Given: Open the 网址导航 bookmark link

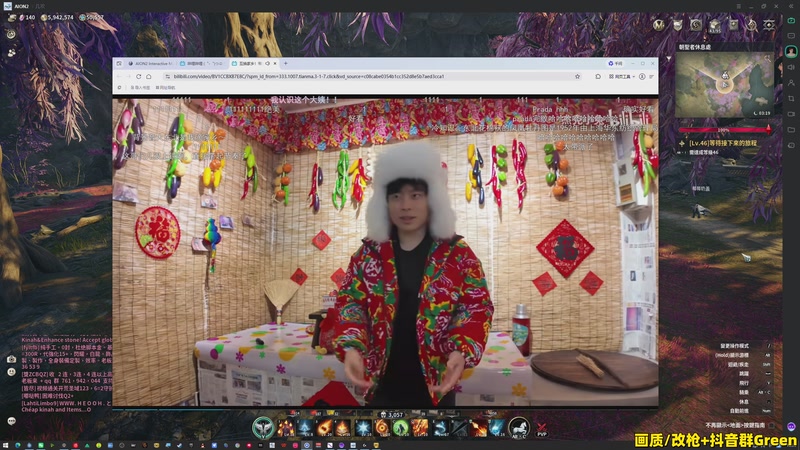Looking at the screenshot, I should (165, 87).
